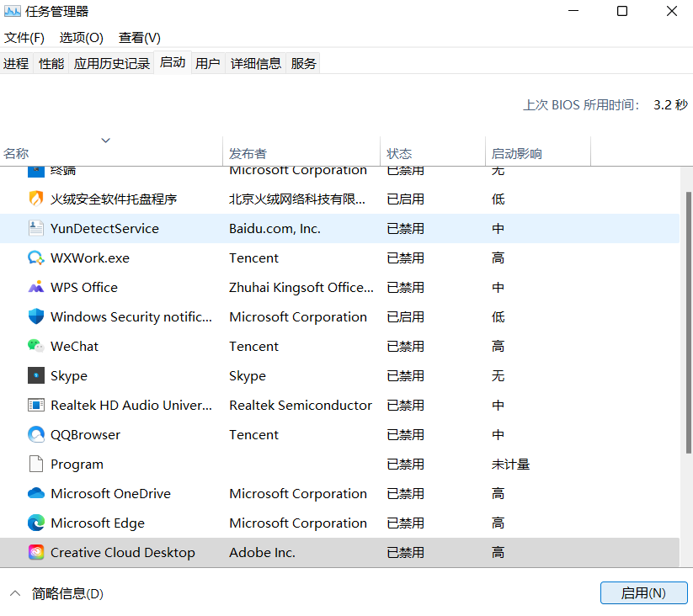Click the 中 impact of QQBrowser row
This screenshot has height=616, width=693.
498,435
